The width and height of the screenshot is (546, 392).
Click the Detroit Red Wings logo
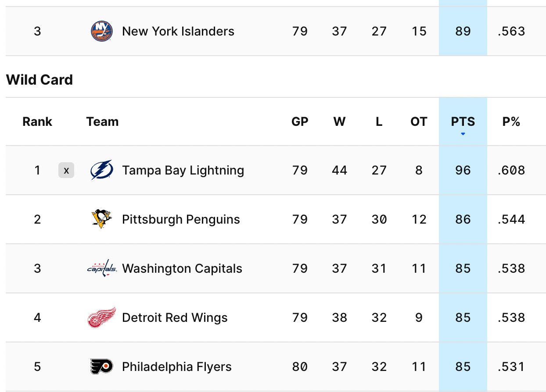click(101, 317)
